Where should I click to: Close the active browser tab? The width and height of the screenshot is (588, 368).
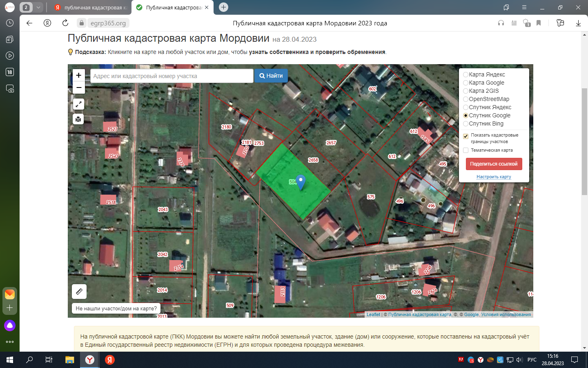(x=207, y=7)
